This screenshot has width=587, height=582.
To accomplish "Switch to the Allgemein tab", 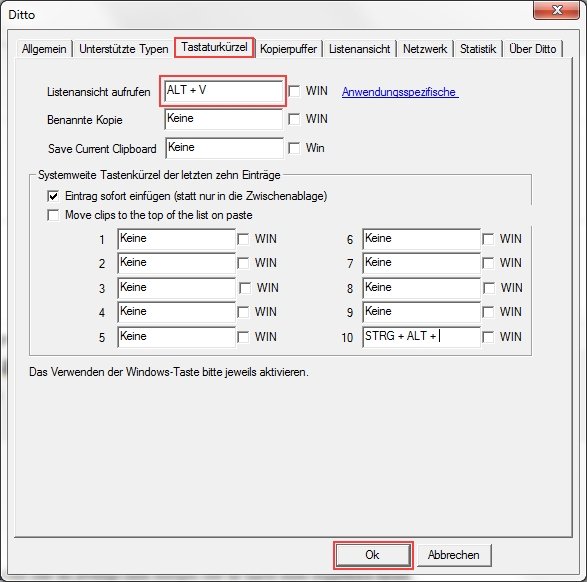I will click(44, 49).
